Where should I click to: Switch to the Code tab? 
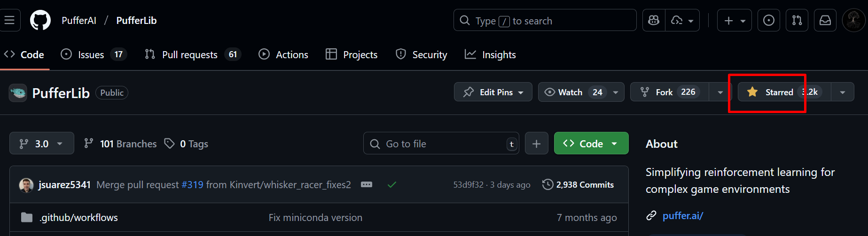pos(24,54)
